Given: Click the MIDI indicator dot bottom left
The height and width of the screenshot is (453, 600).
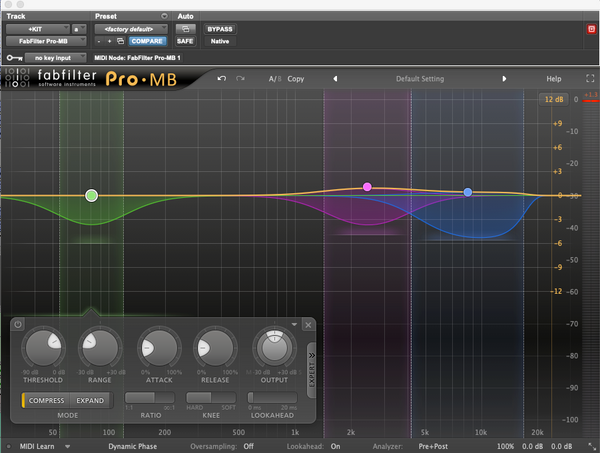Looking at the screenshot, I should (8, 446).
